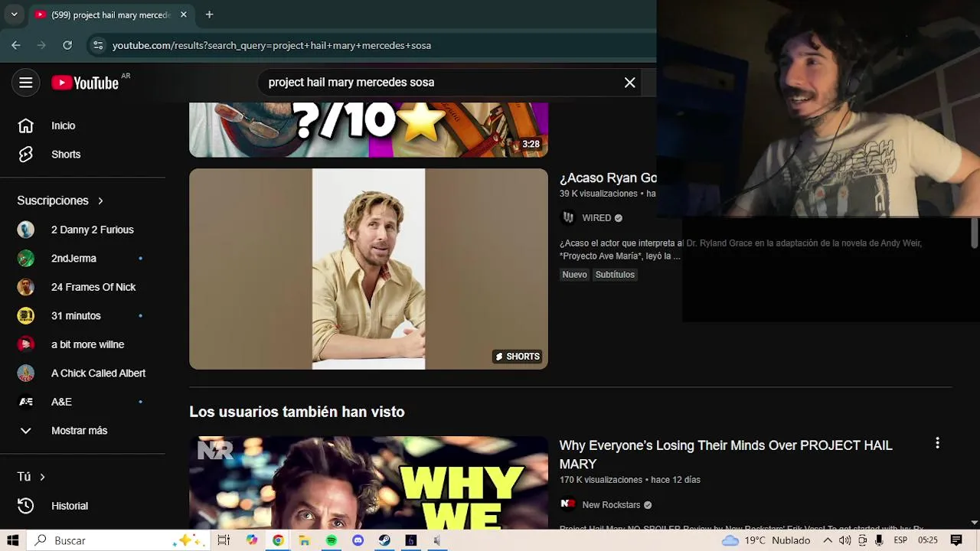
Task: Click the WIRED channel avatar icon
Action: (568, 218)
